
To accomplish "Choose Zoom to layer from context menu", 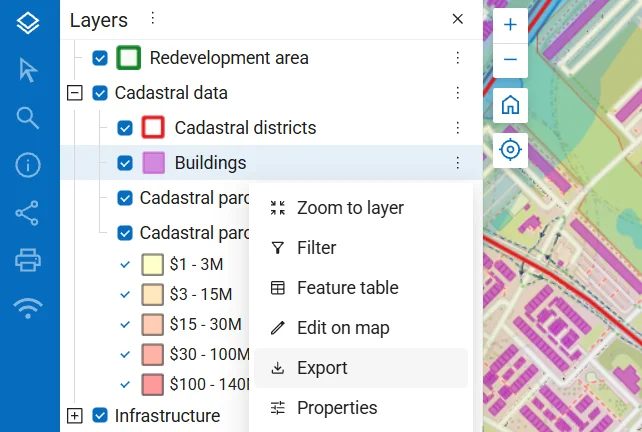I will (x=361, y=208).
